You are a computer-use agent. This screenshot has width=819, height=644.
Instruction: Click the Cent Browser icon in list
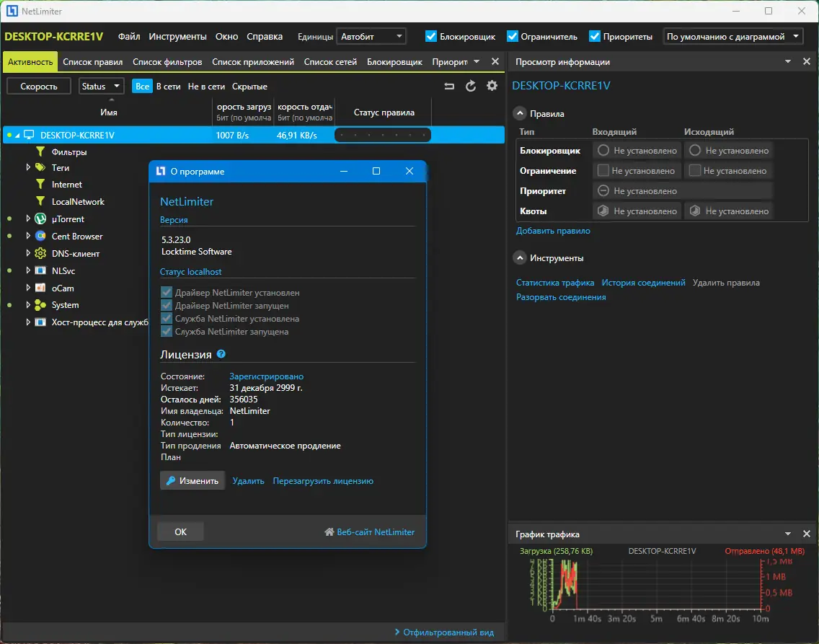[40, 237]
